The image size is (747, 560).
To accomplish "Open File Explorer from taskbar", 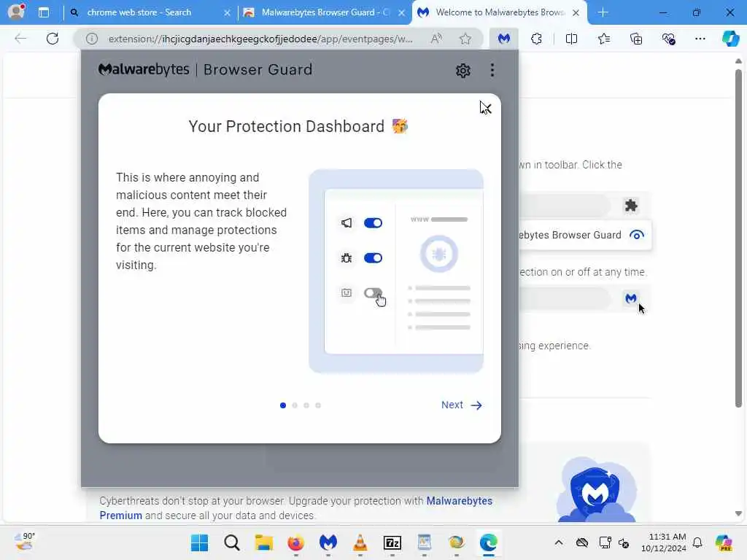I will (x=263, y=542).
